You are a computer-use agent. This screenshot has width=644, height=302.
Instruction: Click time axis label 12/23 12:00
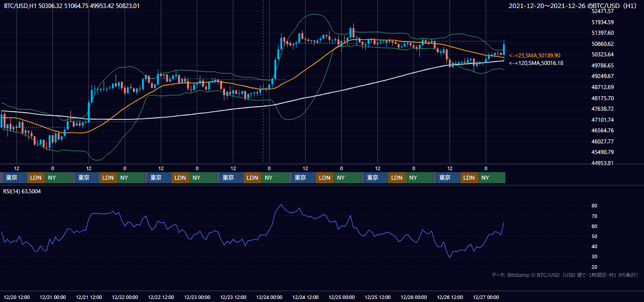[234, 297]
